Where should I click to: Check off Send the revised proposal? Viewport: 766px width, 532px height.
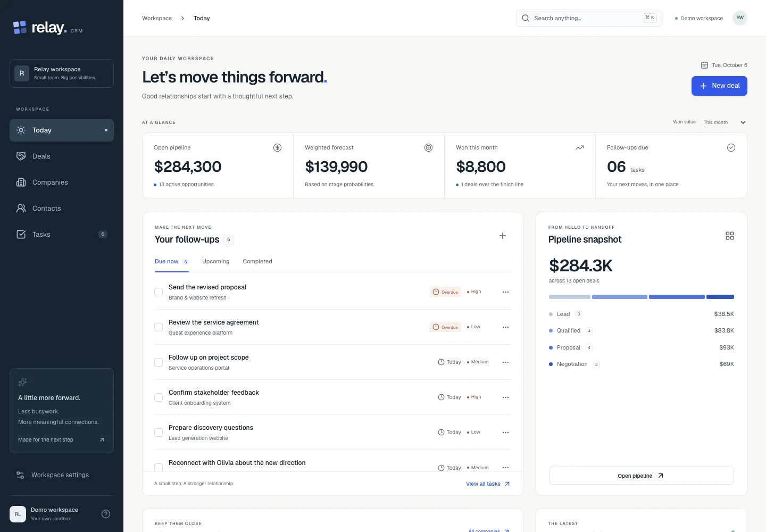[x=159, y=292]
